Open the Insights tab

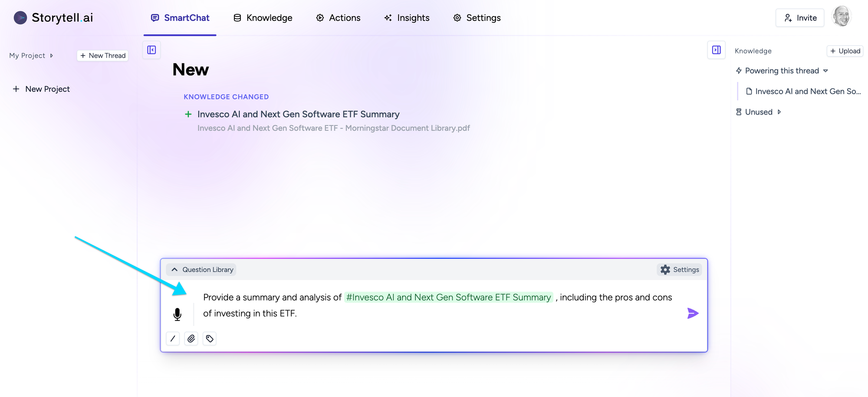[407, 18]
